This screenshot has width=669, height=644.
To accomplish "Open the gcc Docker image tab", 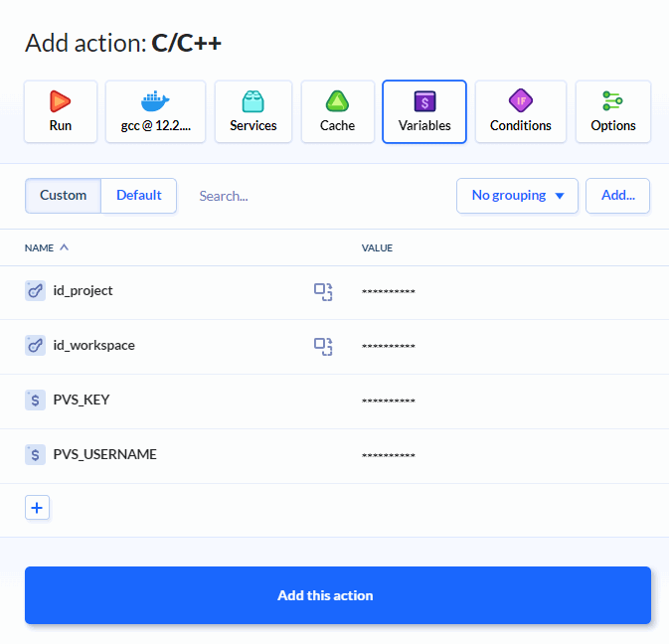I will click(x=155, y=111).
